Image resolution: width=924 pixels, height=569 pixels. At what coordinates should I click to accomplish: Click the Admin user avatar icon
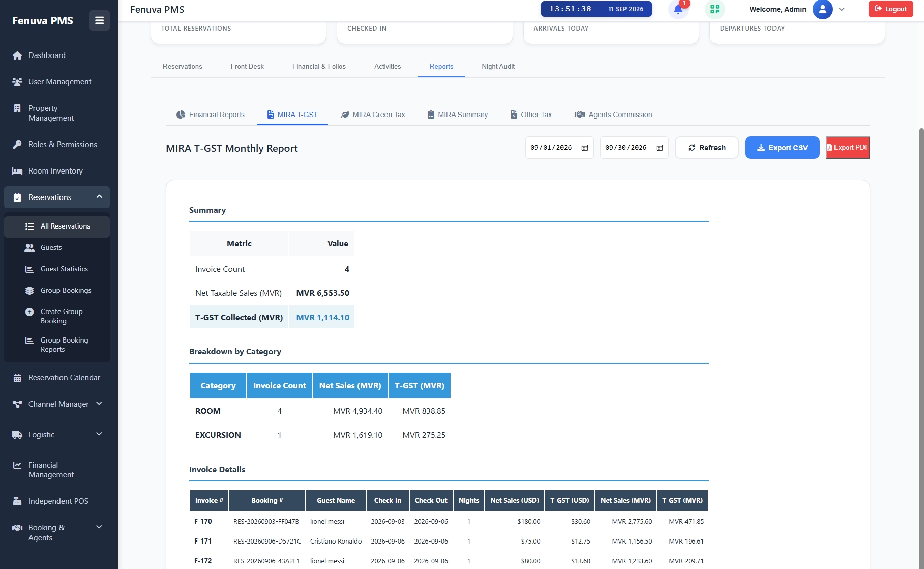pyautogui.click(x=822, y=9)
